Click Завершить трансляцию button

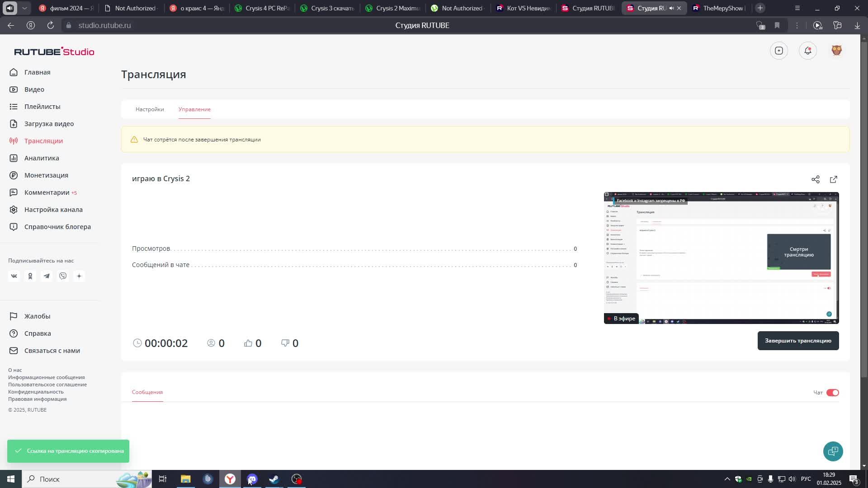(798, 341)
